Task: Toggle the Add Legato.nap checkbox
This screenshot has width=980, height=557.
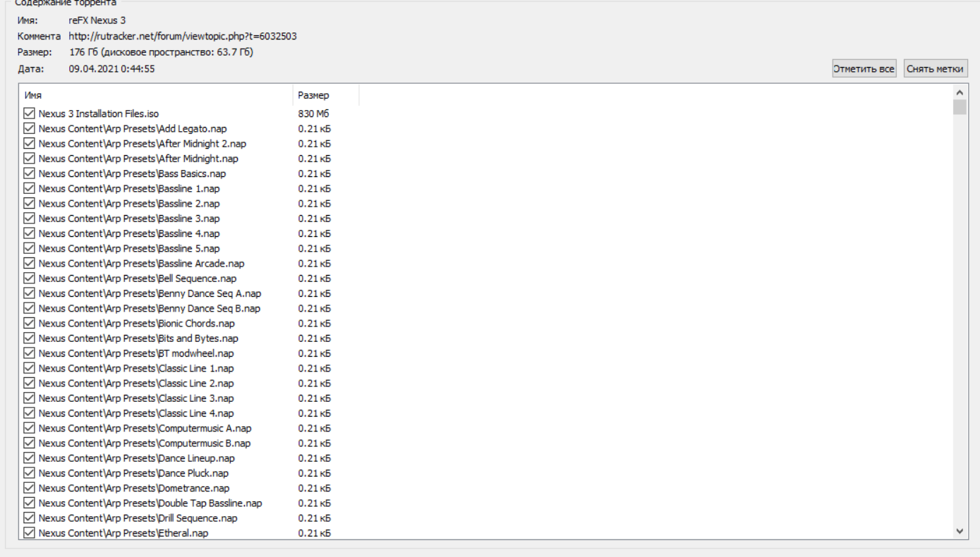Action: 29,129
